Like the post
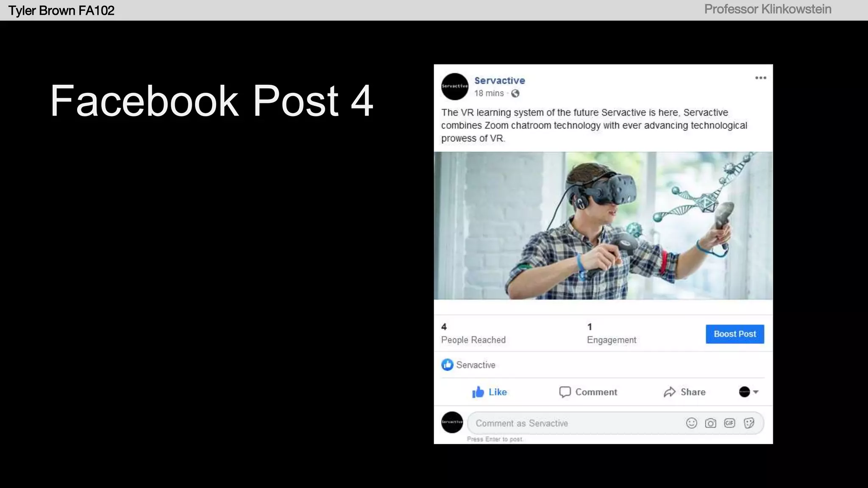 pyautogui.click(x=490, y=392)
